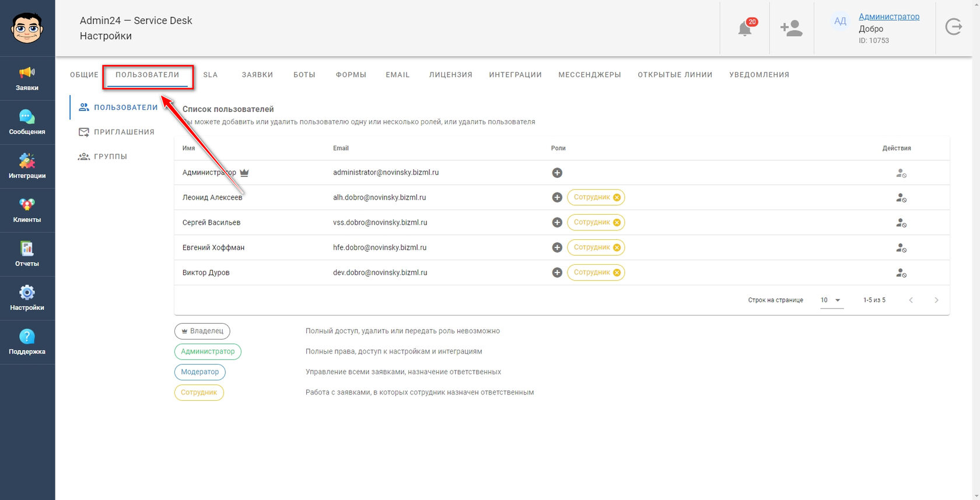Open Поддержка in the left sidebar
The height and width of the screenshot is (500, 980).
[27, 342]
